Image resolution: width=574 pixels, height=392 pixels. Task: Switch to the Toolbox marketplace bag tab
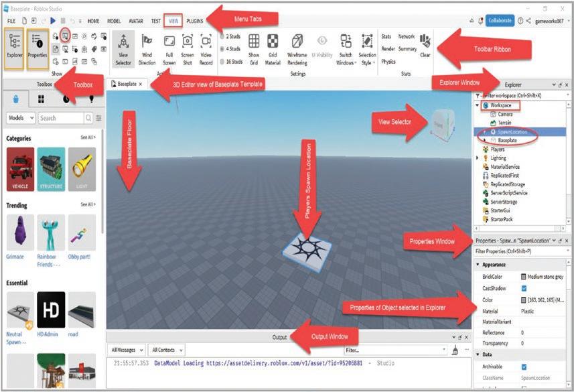click(x=16, y=99)
